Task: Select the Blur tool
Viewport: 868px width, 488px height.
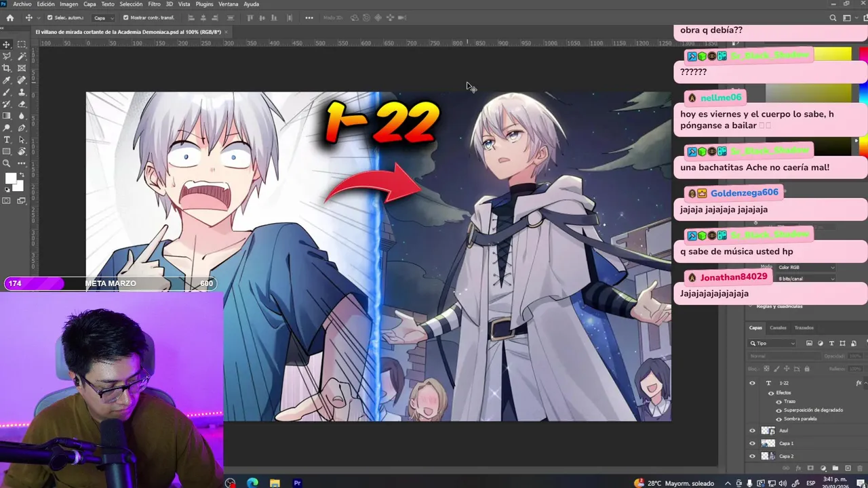Action: coord(22,116)
